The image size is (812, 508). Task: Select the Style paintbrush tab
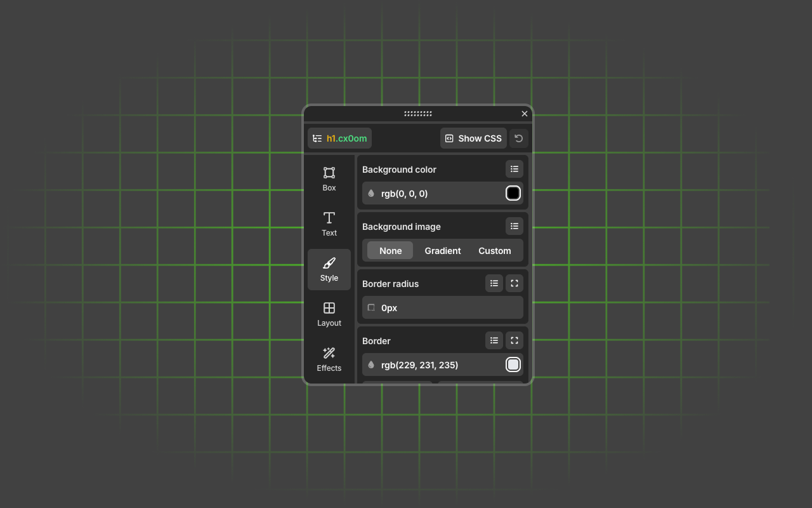tap(329, 269)
